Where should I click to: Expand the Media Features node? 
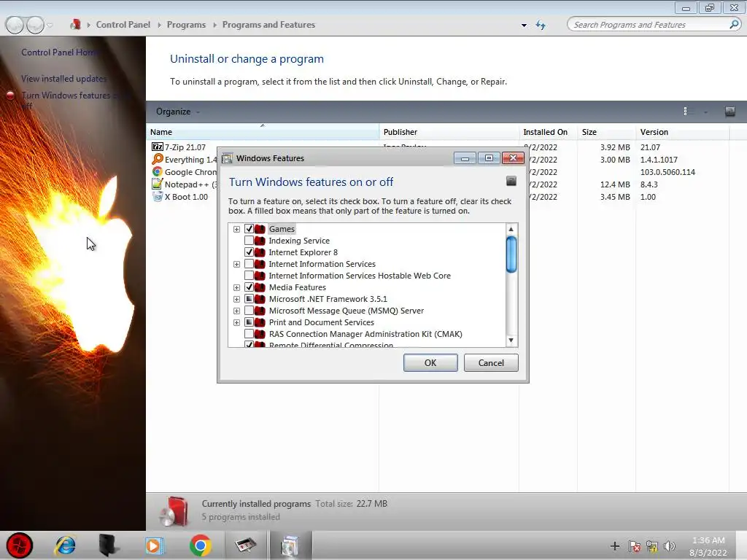(x=236, y=287)
